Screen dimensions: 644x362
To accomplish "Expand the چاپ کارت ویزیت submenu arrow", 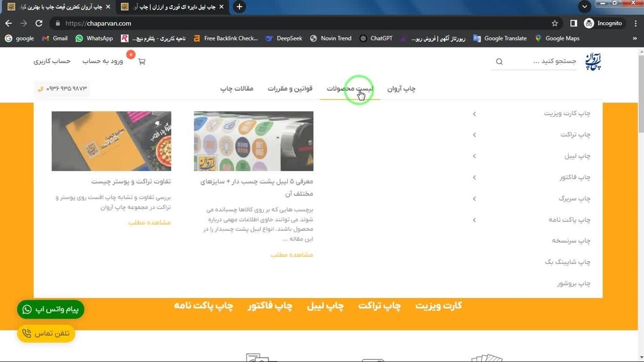I will 474,114.
